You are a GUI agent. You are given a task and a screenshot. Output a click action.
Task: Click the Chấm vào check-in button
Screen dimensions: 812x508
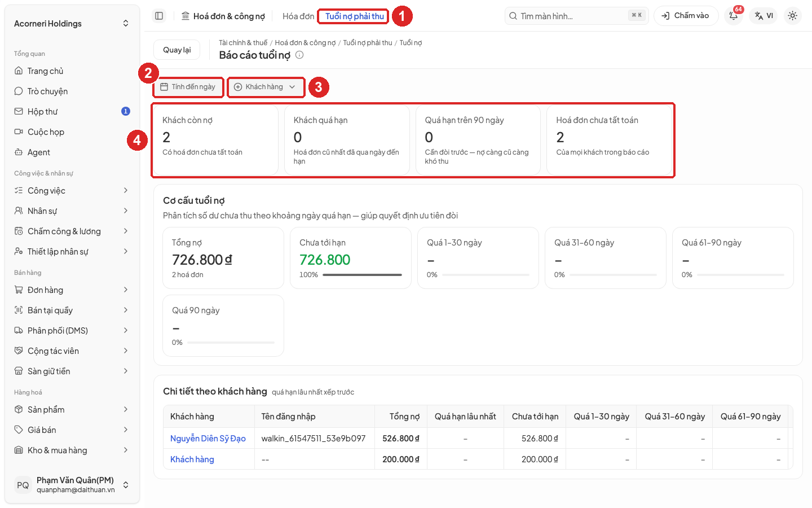(x=686, y=16)
